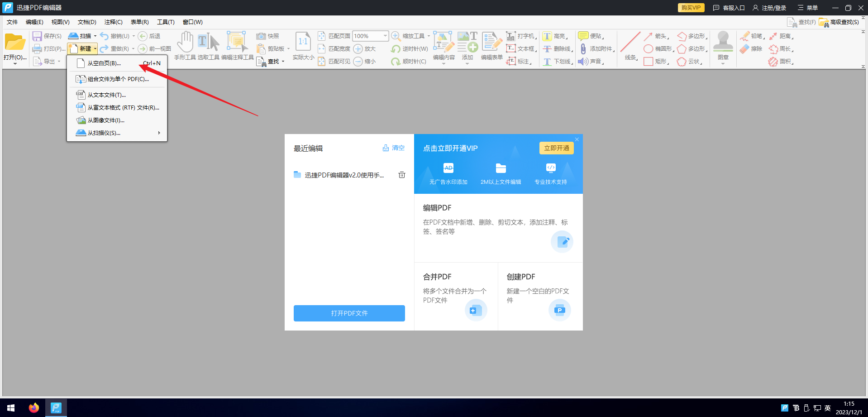Select the Edit Annotation tool (编辑注释工具)
This screenshot has width=868, height=417.
pyautogui.click(x=237, y=42)
